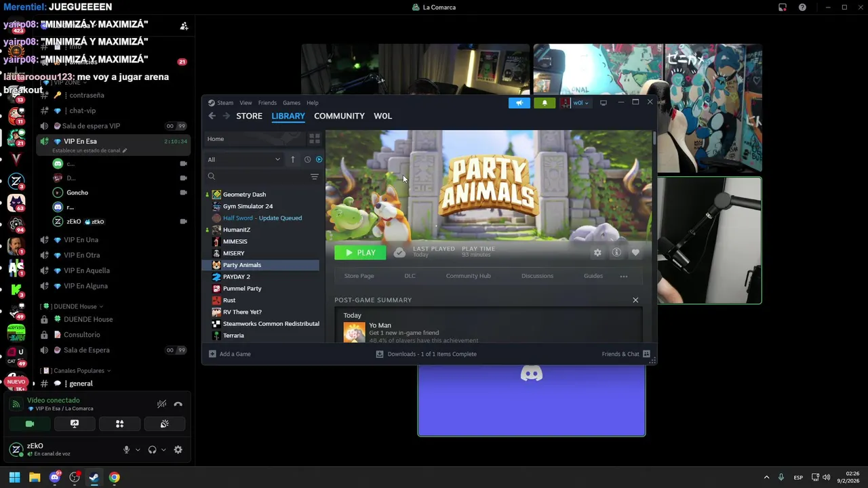Open Windows Start menu
Viewport: 868px width, 488px height.
14,477
